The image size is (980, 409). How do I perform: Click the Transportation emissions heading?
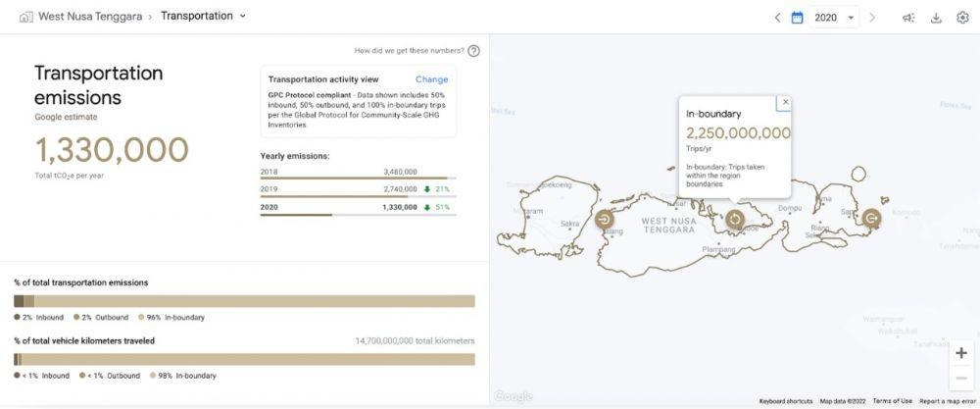98,85
